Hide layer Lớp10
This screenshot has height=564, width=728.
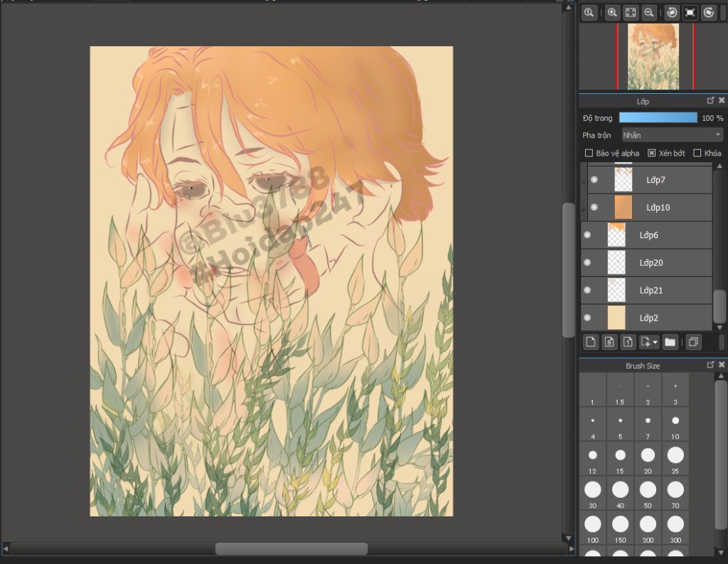pyautogui.click(x=594, y=207)
